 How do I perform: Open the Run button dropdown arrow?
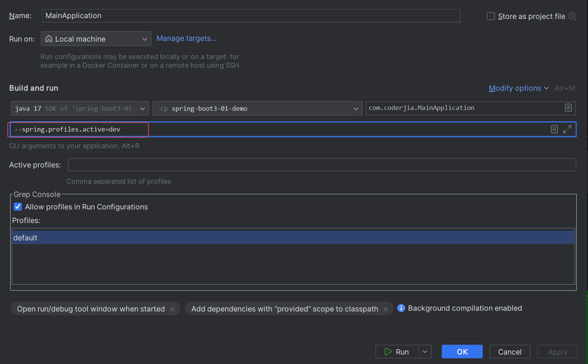click(425, 352)
